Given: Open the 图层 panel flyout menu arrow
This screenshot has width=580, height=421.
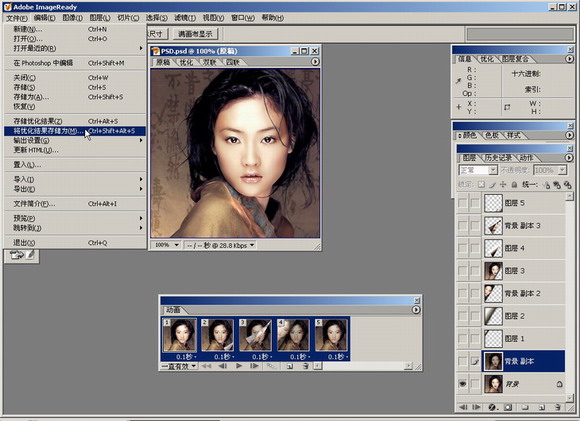Looking at the screenshot, I should click(569, 158).
